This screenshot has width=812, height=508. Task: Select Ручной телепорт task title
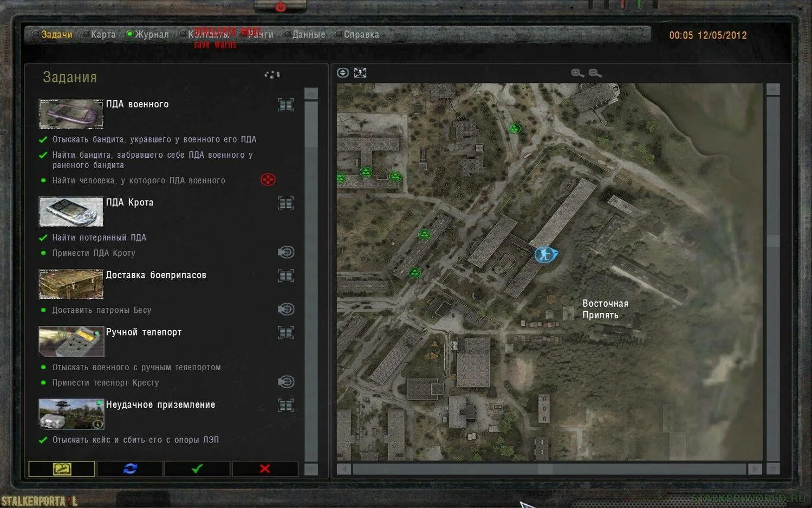point(144,332)
